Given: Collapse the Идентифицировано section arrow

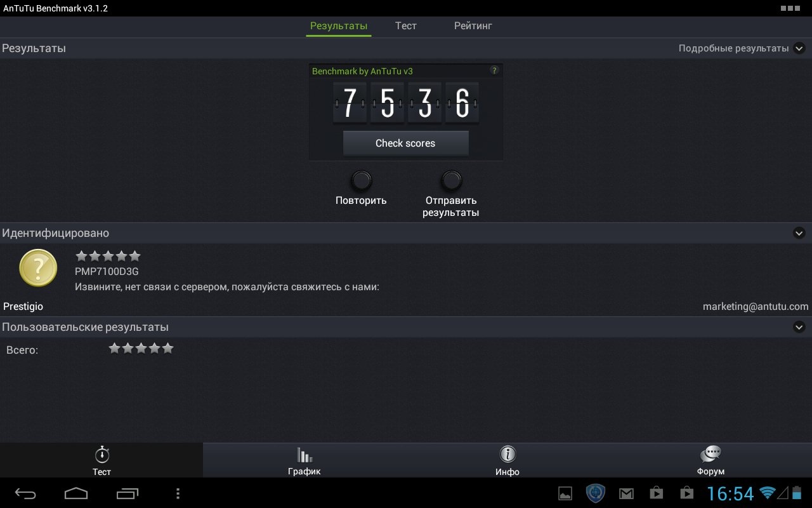Looking at the screenshot, I should (799, 233).
